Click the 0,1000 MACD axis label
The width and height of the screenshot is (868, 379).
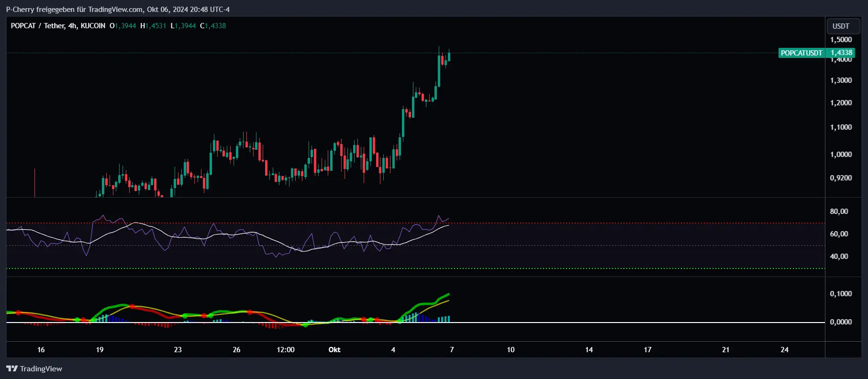841,294
